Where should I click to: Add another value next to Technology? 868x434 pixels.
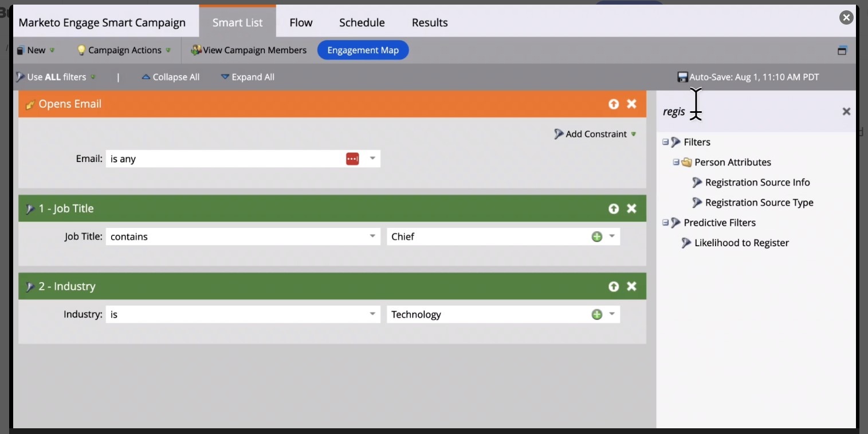[x=597, y=314]
